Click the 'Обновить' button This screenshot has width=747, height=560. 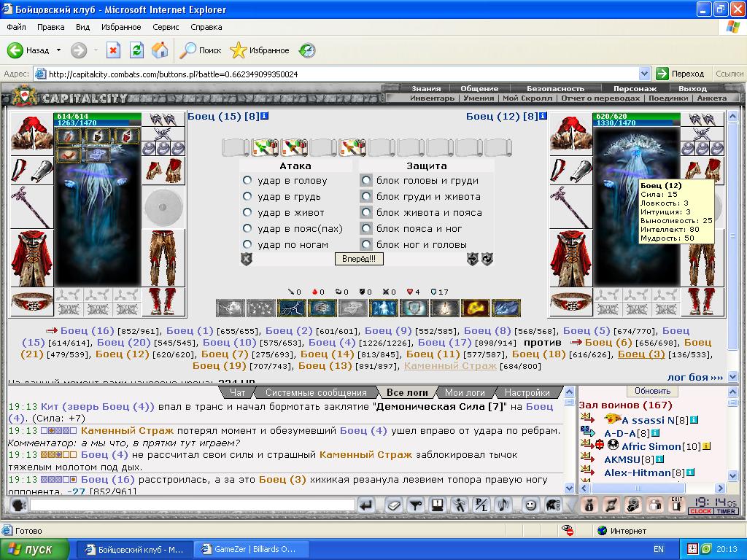click(652, 391)
